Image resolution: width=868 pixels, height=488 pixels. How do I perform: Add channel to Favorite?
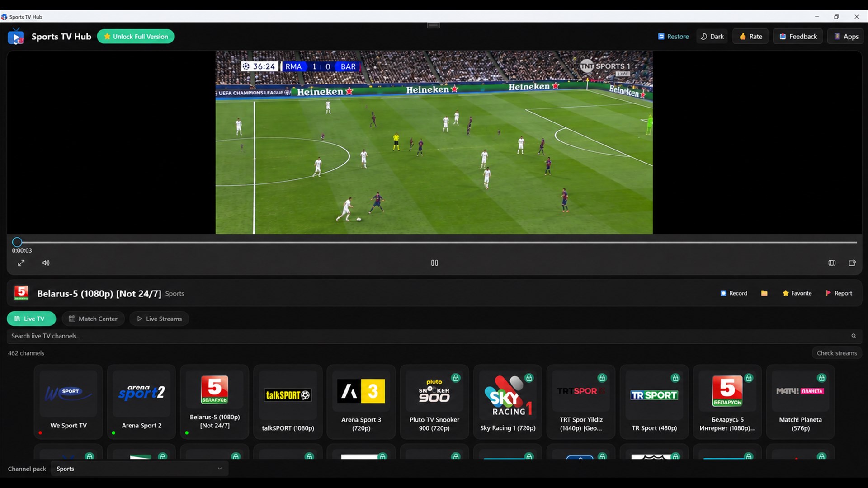point(797,293)
